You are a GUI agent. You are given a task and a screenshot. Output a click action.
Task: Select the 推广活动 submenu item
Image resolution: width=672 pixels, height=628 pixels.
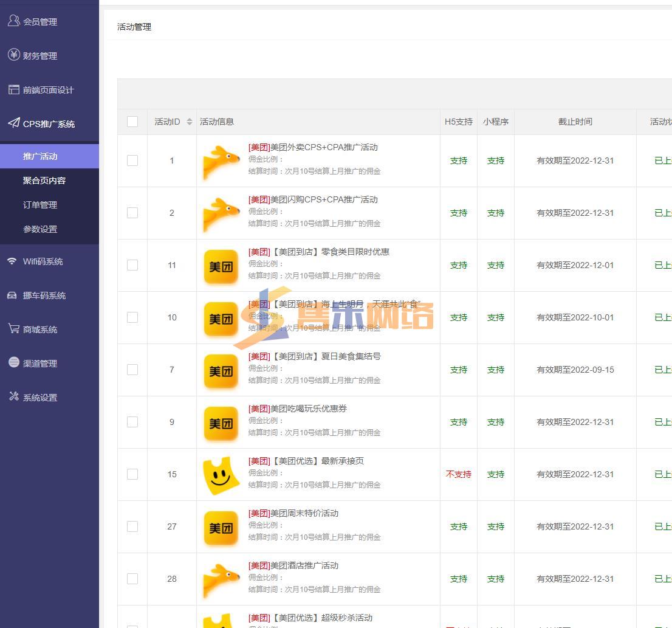[x=49, y=156]
